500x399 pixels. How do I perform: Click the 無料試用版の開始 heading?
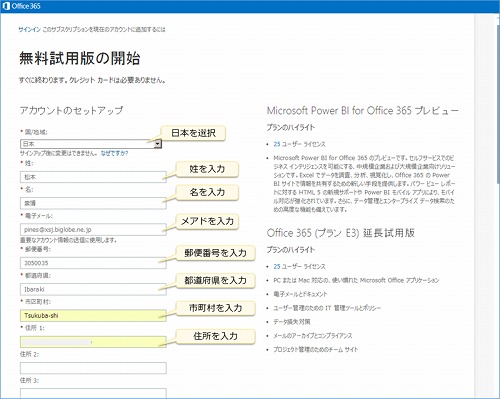pyautogui.click(x=80, y=58)
